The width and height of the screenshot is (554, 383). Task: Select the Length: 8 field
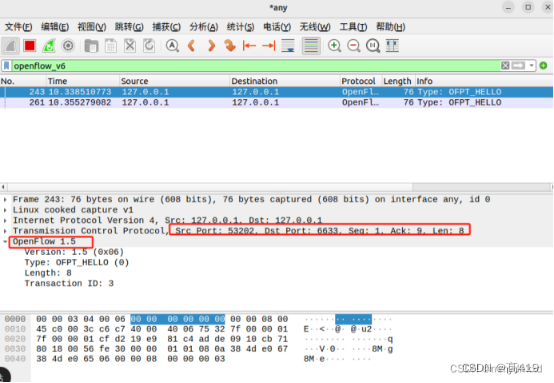pyautogui.click(x=48, y=273)
